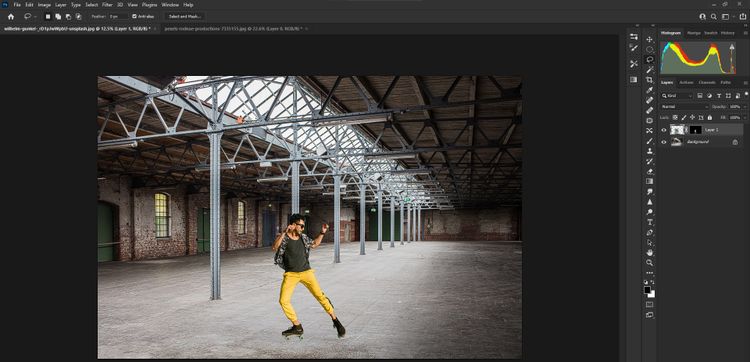Open the Filter menu
Image resolution: width=750 pixels, height=362 pixels.
click(x=107, y=5)
